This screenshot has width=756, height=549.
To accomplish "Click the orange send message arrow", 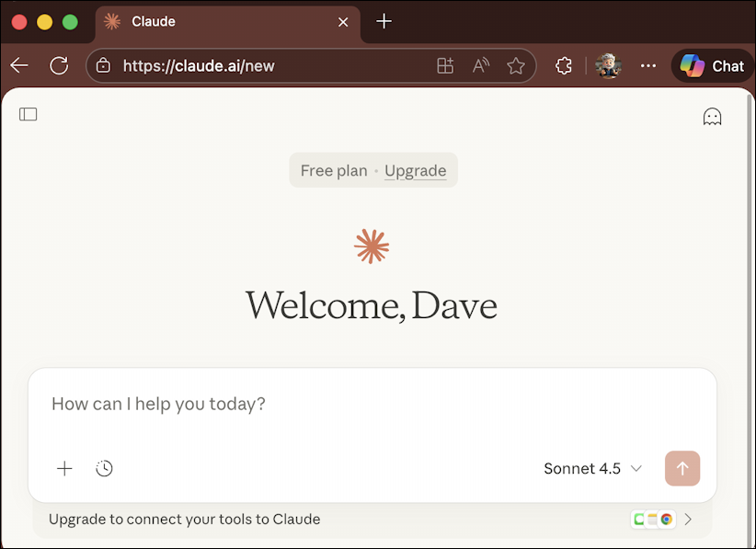I will [x=682, y=468].
